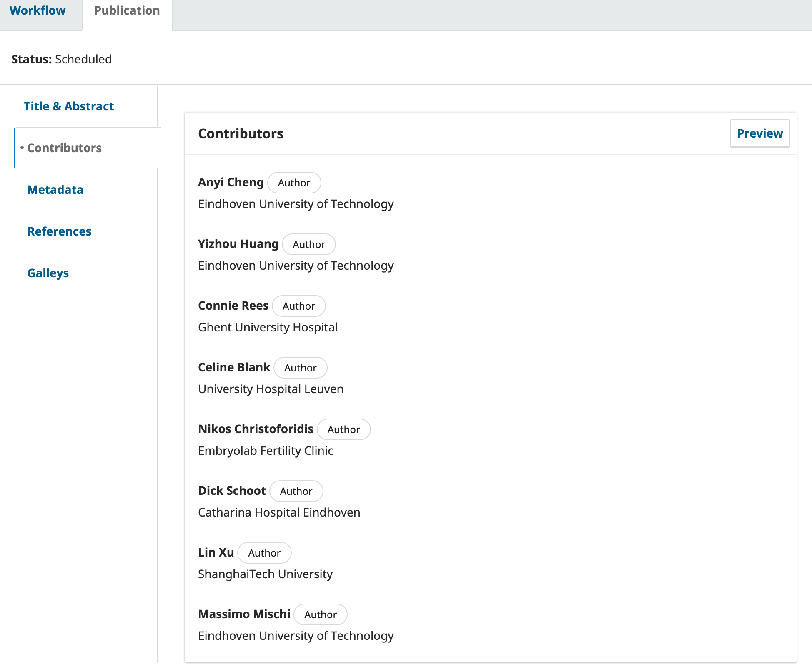Viewport: 812px width, 667px height.
Task: Click the ShanghaiTech University affiliation
Action: tap(265, 574)
